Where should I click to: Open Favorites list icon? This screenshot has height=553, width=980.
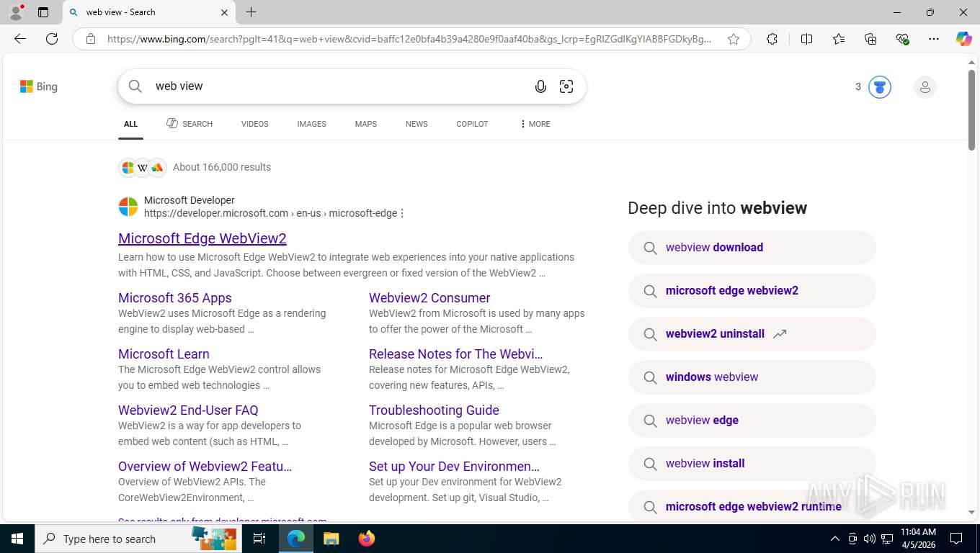click(x=839, y=39)
